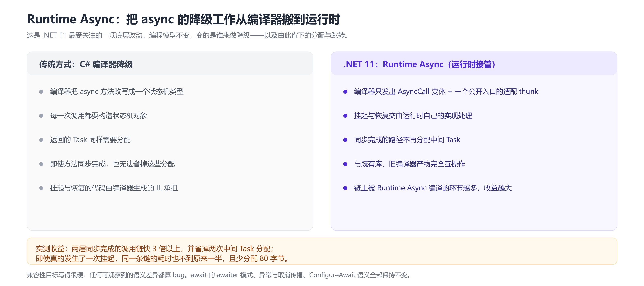Click bullet '挂起与恢复的代码由编译器生成的 IL 承担'
Viewport: 644px width, 286px height.
point(114,188)
